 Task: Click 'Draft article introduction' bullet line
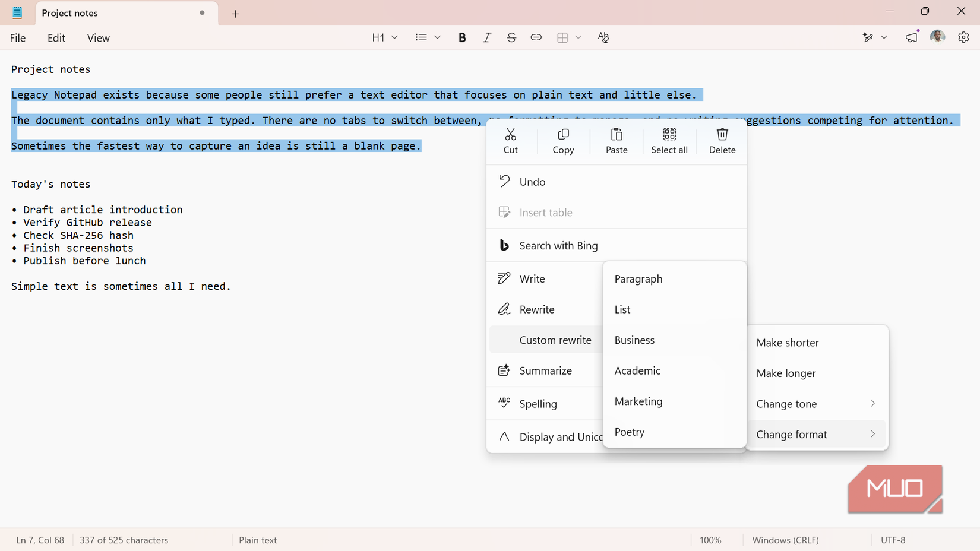click(97, 210)
